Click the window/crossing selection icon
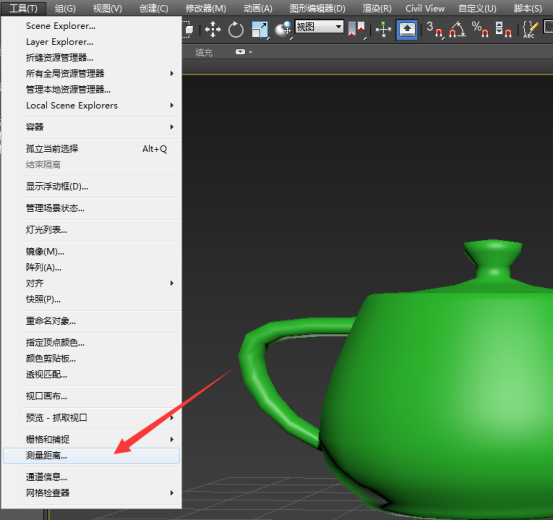 (x=189, y=30)
